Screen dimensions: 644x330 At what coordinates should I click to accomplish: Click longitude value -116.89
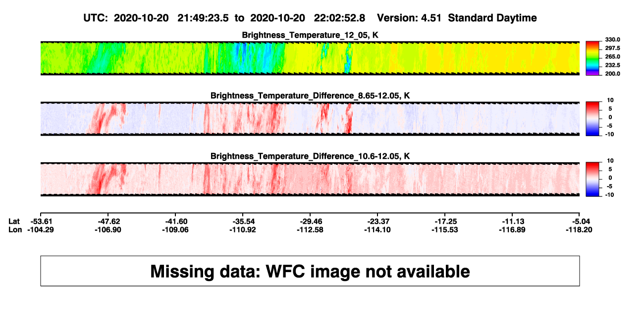tap(512, 230)
